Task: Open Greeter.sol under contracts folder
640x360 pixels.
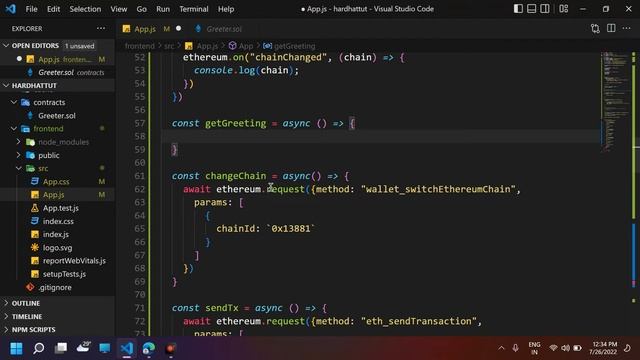Action: 57,116
